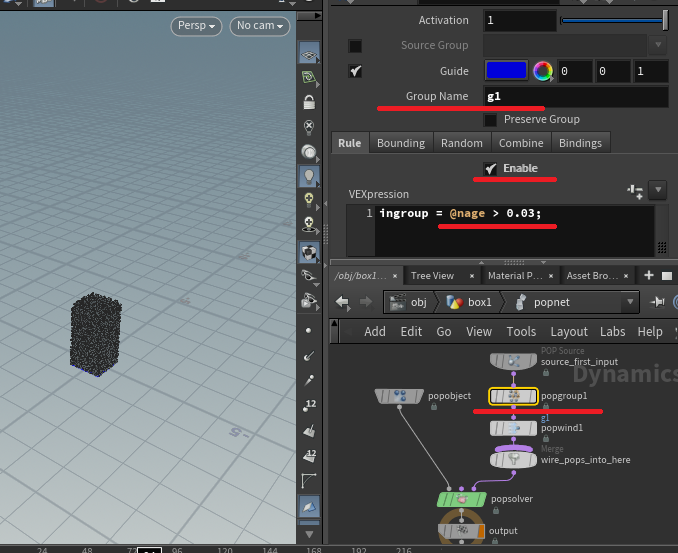Open the Source Group dropdown arrow
Screen dimensions: 678x553
tap(658, 45)
